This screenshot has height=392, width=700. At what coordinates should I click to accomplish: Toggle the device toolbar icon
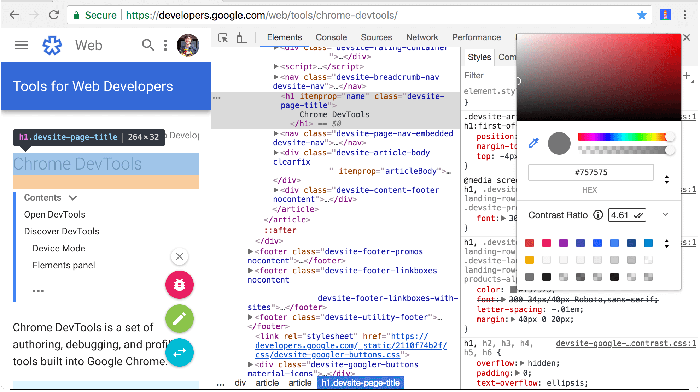point(242,38)
